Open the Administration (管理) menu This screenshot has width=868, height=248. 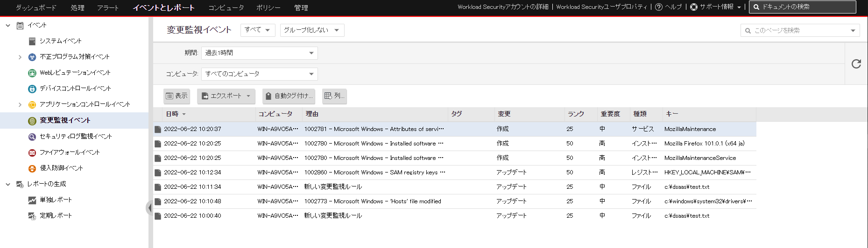pos(301,7)
